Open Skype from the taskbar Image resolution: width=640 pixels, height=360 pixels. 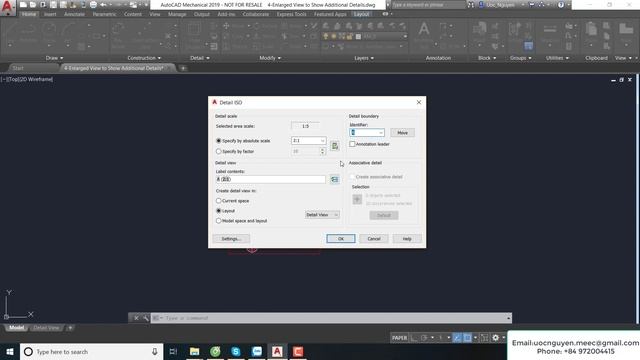point(236,351)
